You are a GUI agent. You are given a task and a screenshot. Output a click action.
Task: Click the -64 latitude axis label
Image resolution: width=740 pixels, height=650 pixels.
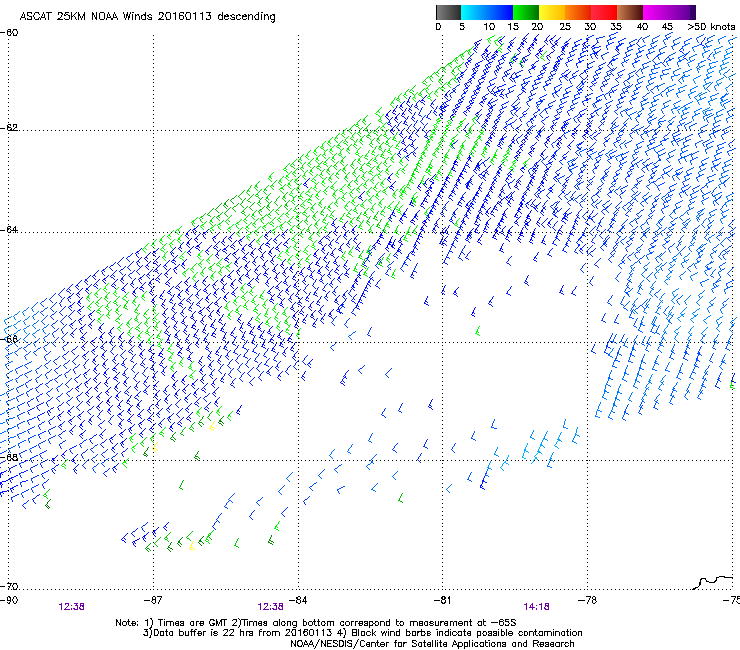[11, 231]
